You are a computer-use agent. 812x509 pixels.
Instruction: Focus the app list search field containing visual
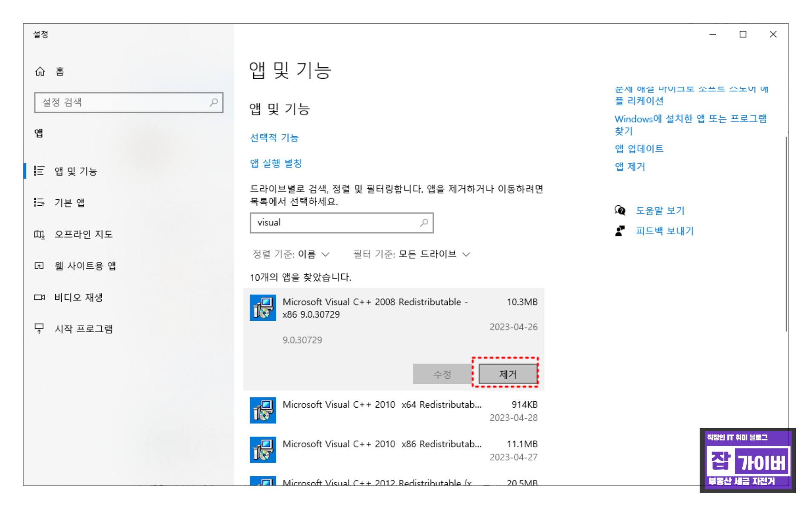click(x=342, y=223)
